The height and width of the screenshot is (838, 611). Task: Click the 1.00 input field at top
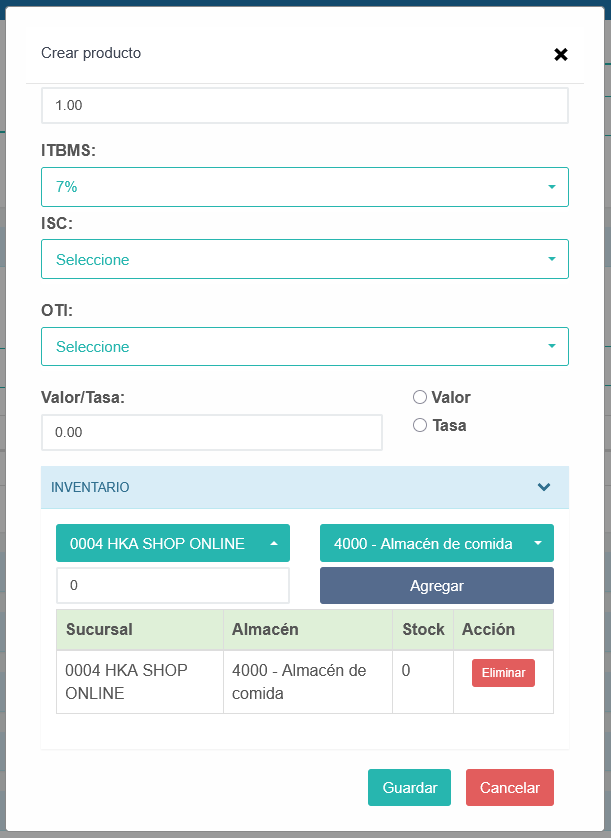coord(304,105)
